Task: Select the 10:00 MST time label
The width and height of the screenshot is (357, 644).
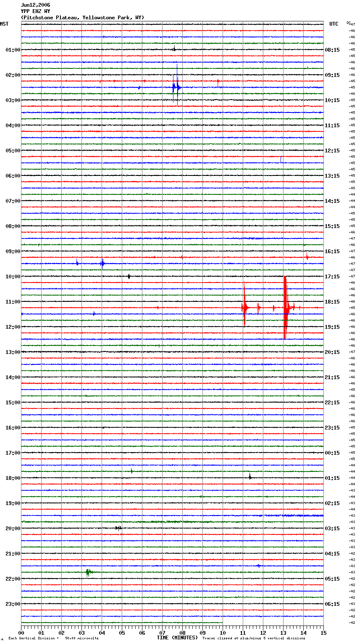Action: click(x=13, y=277)
